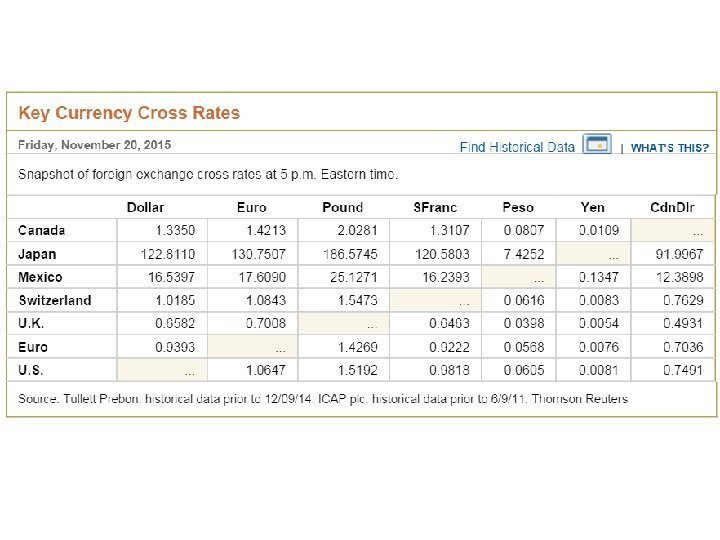This screenshot has width=720, height=540.
Task: Select the Japan row label
Action: click(38, 254)
